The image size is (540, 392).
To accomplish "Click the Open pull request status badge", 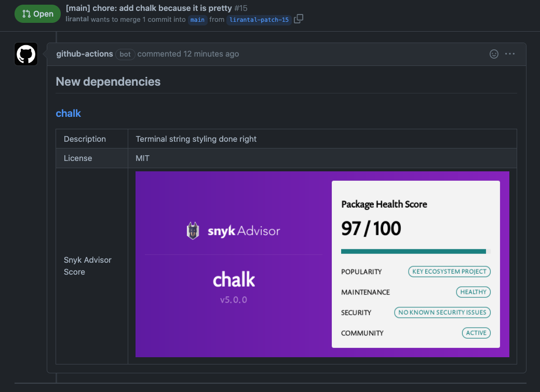I will coord(37,14).
